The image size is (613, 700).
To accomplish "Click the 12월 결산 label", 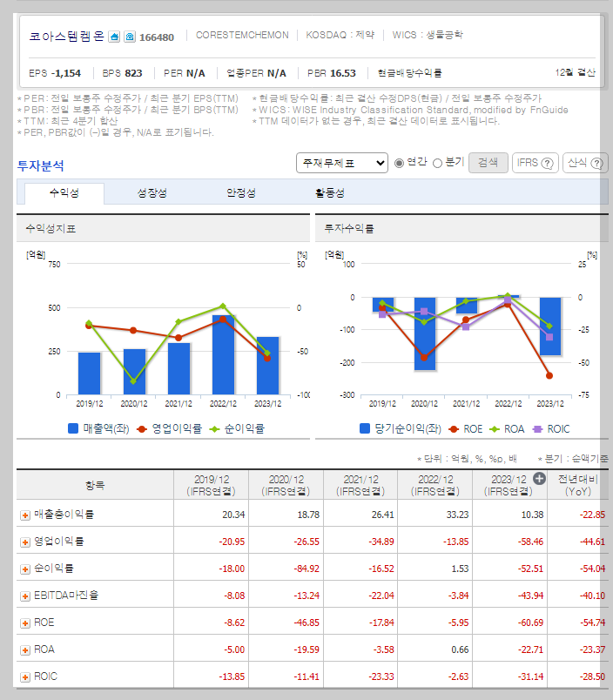I will click(575, 73).
